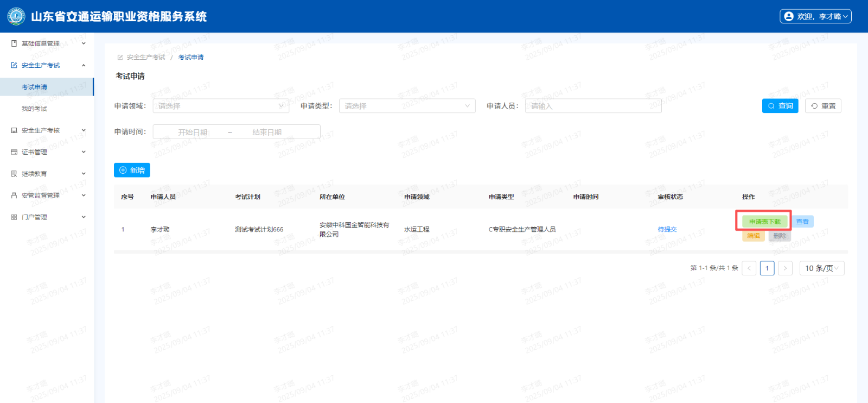The height and width of the screenshot is (403, 868).
Task: Click the 开始日期 date field
Action: (193, 132)
